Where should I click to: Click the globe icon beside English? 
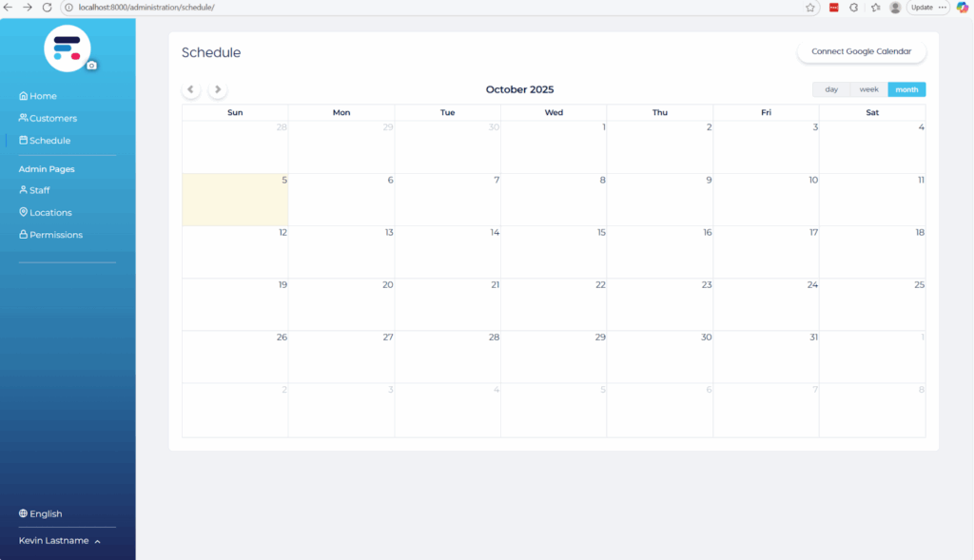[24, 513]
